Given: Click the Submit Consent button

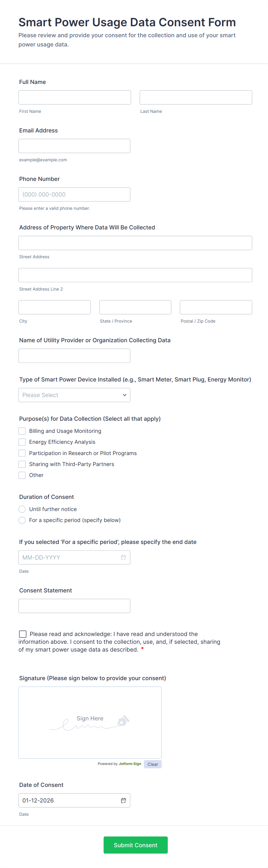Looking at the screenshot, I should coord(135,845).
